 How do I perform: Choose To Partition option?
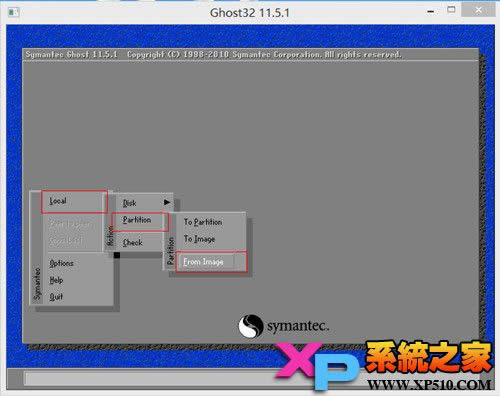(x=203, y=222)
